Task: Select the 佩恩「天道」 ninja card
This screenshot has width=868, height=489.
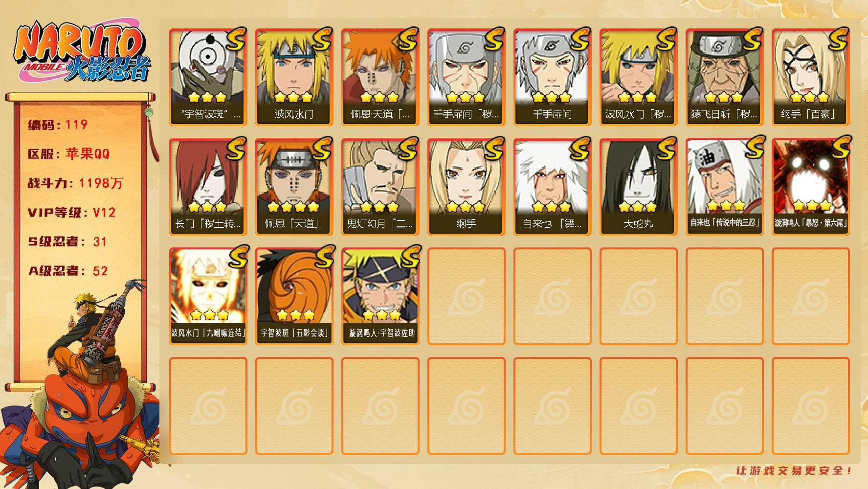Action: tap(294, 187)
